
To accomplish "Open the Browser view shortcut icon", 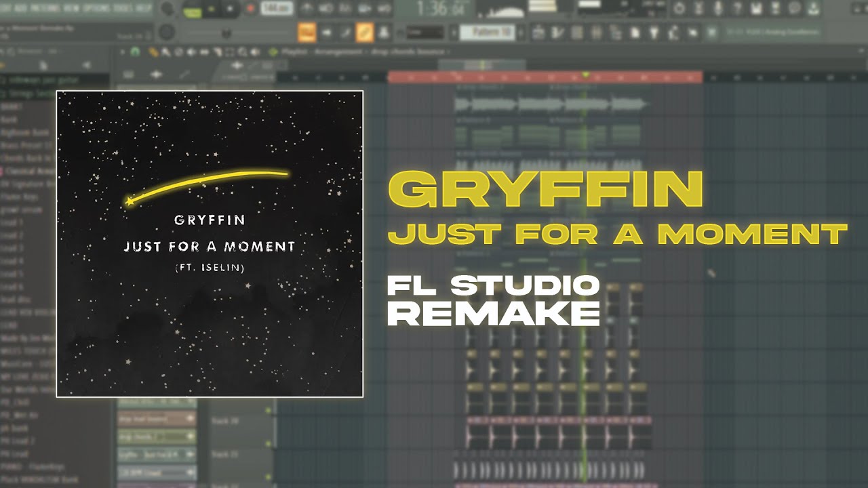I will [616, 32].
